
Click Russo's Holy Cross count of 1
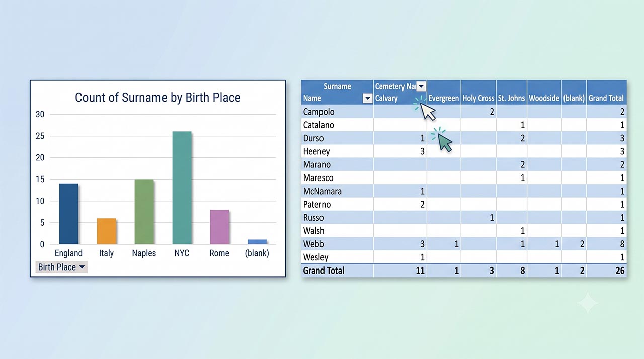click(492, 218)
